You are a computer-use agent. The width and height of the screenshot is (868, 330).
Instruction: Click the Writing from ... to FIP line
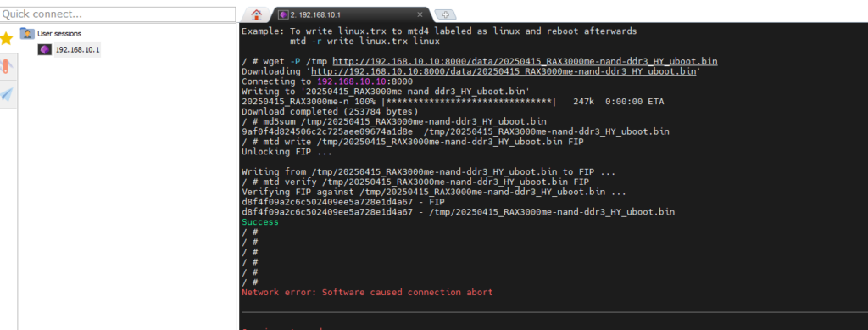point(428,172)
